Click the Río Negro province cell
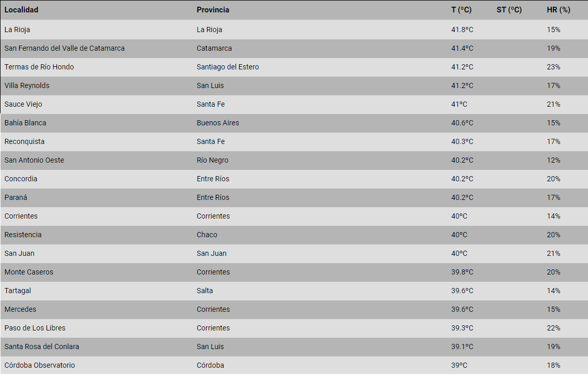 [212, 160]
